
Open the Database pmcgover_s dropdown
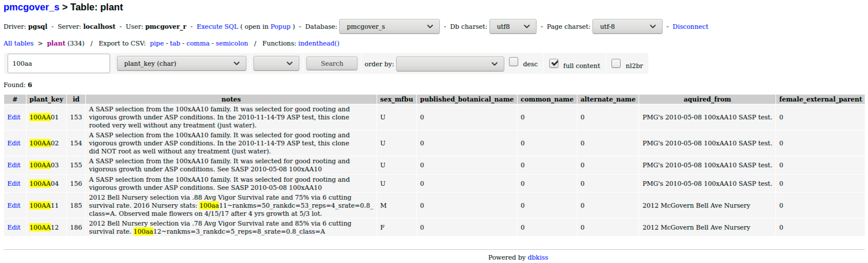pyautogui.click(x=389, y=27)
